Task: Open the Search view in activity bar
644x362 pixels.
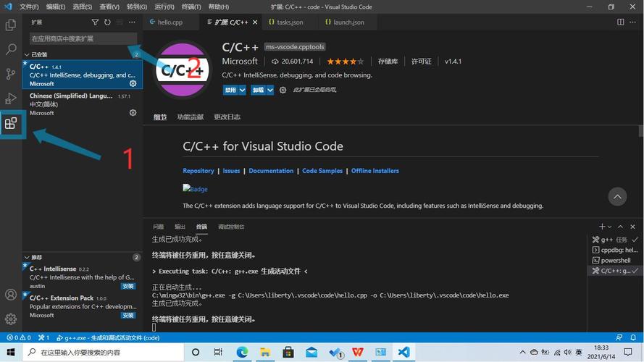Action: pyautogui.click(x=11, y=50)
